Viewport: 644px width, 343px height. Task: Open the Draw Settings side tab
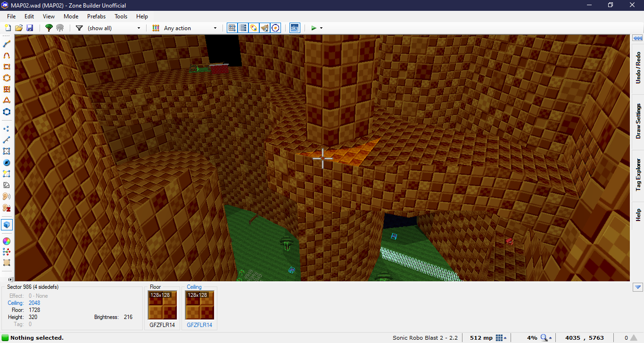click(x=638, y=121)
